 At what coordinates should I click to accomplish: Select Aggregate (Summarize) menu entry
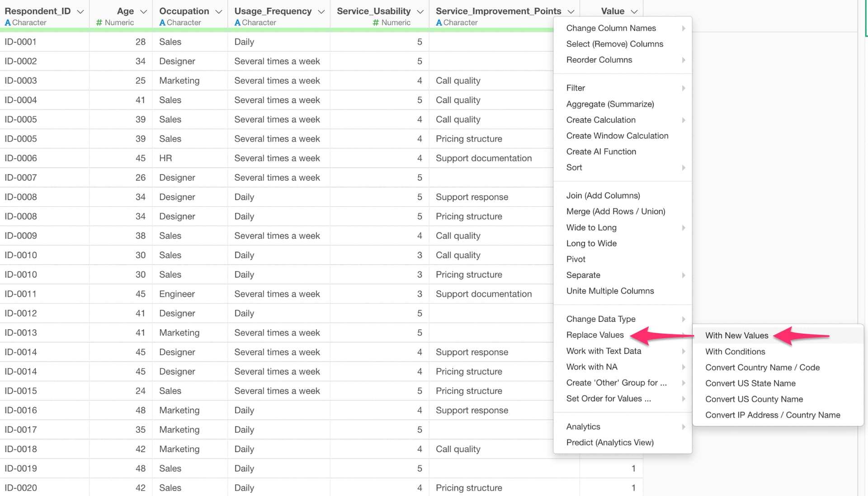tap(610, 104)
